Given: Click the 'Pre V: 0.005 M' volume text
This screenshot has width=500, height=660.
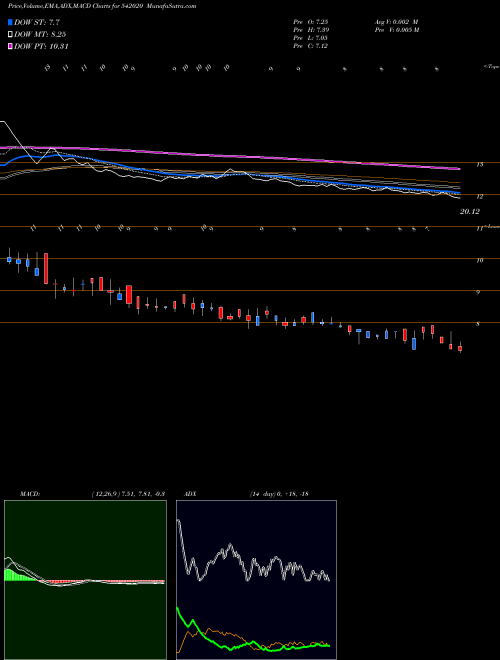Looking at the screenshot, I should (x=396, y=30).
